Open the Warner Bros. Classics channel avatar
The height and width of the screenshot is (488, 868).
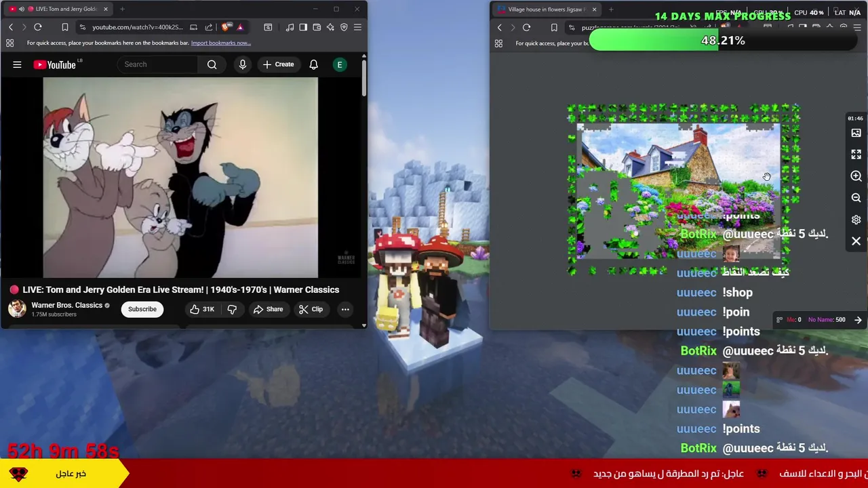(x=17, y=309)
